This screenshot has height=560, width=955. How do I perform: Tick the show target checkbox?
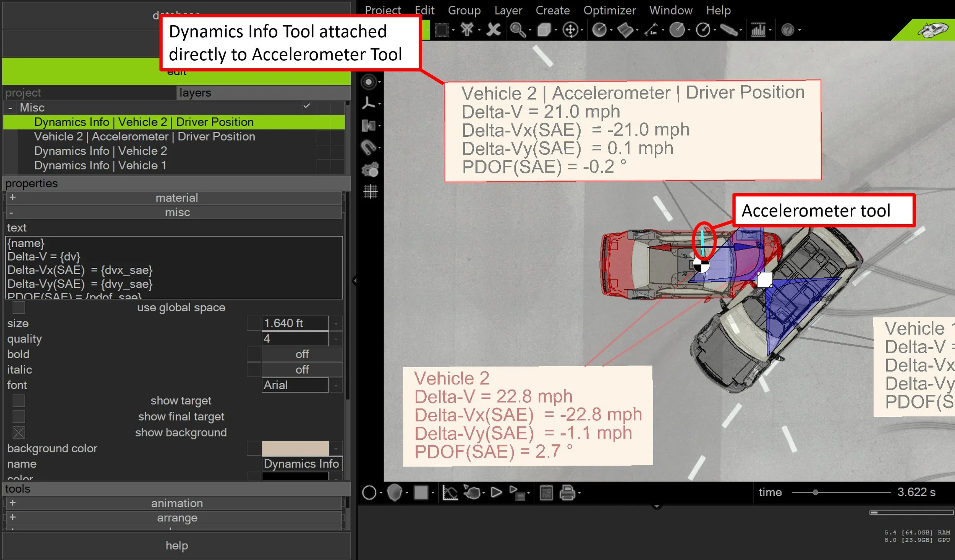(x=19, y=401)
